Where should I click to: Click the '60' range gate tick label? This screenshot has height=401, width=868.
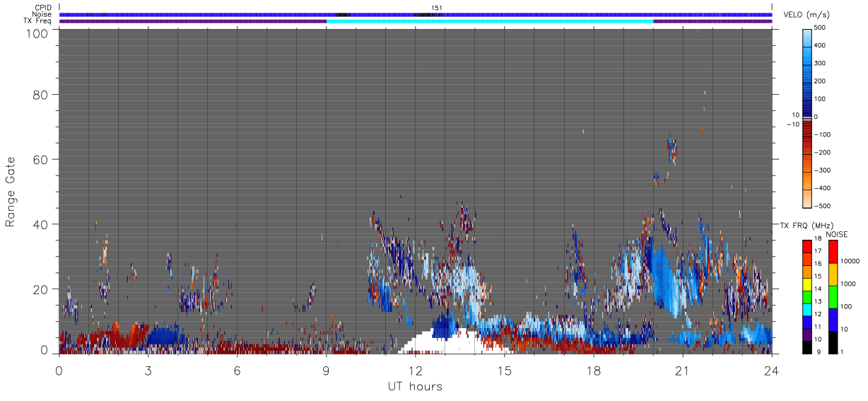(39, 159)
